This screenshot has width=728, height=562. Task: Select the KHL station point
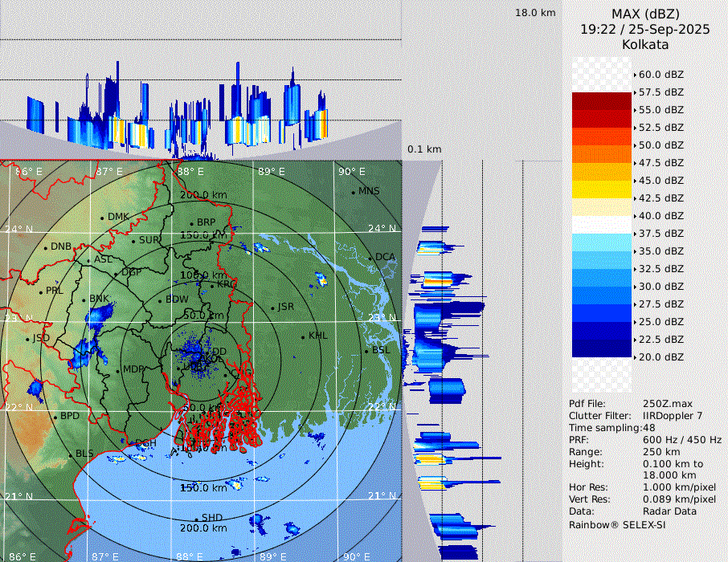tap(303, 336)
